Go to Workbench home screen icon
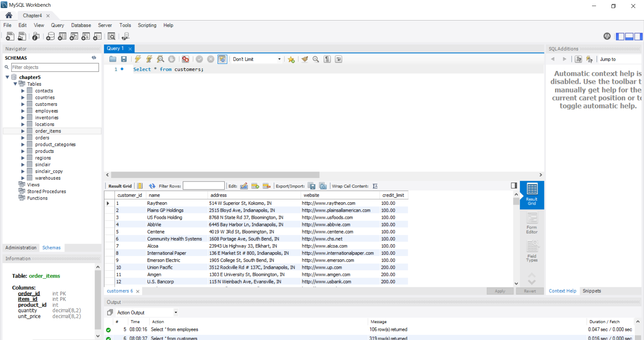 tap(9, 15)
